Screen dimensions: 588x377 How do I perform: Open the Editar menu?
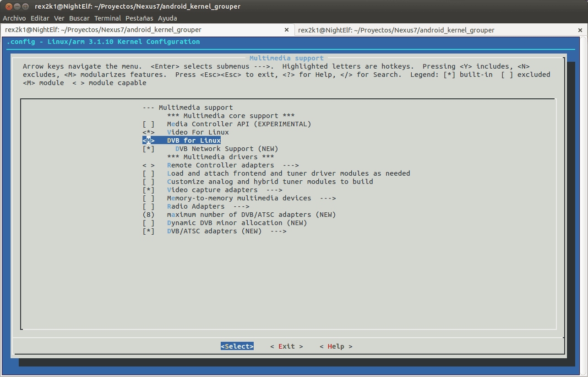coord(40,18)
